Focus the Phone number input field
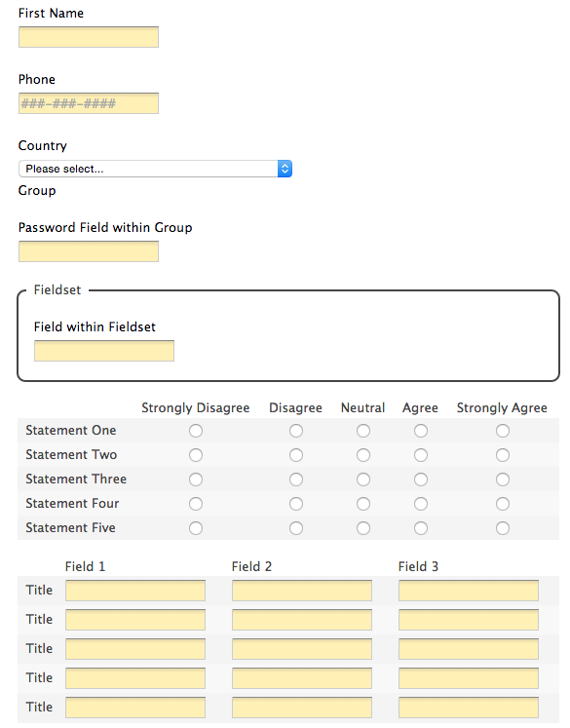The width and height of the screenshot is (570, 728). [89, 103]
